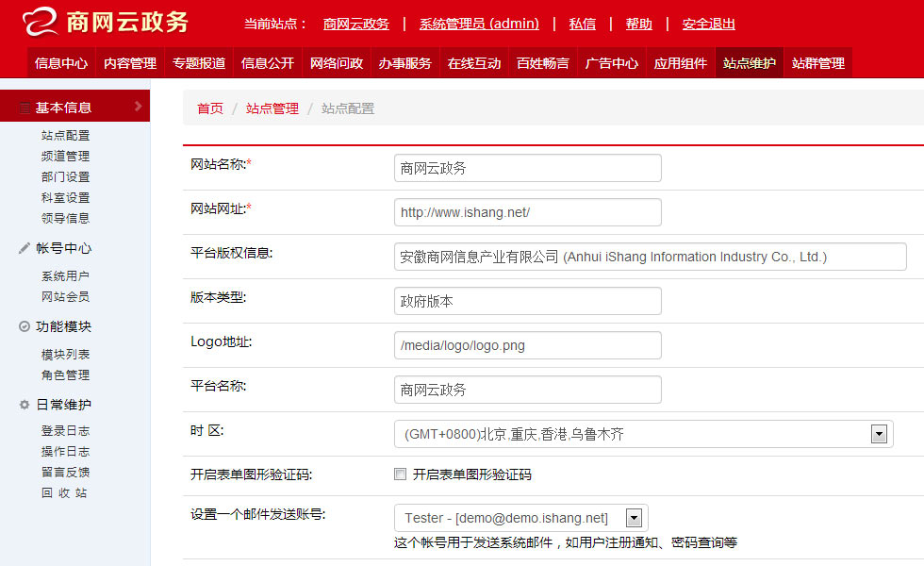Go to the 信息公开 tab

point(268,63)
